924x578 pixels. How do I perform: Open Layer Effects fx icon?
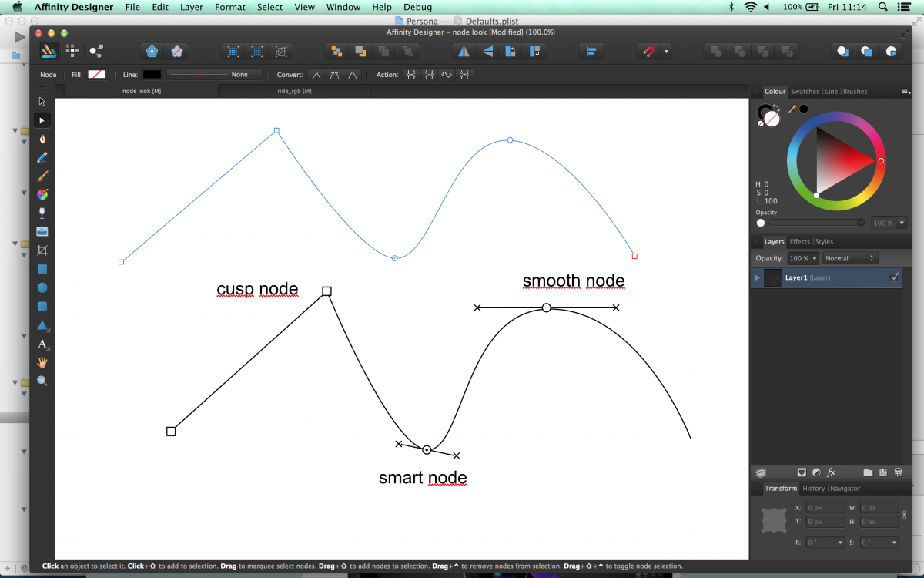(831, 472)
